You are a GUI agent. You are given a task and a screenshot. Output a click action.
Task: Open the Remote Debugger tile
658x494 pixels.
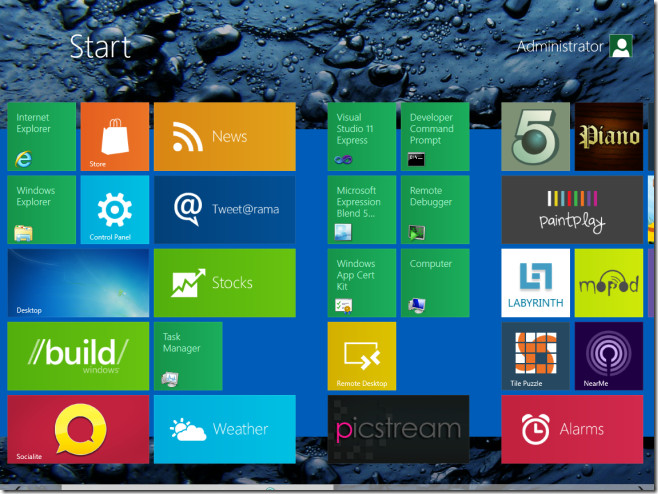pyautogui.click(x=435, y=209)
